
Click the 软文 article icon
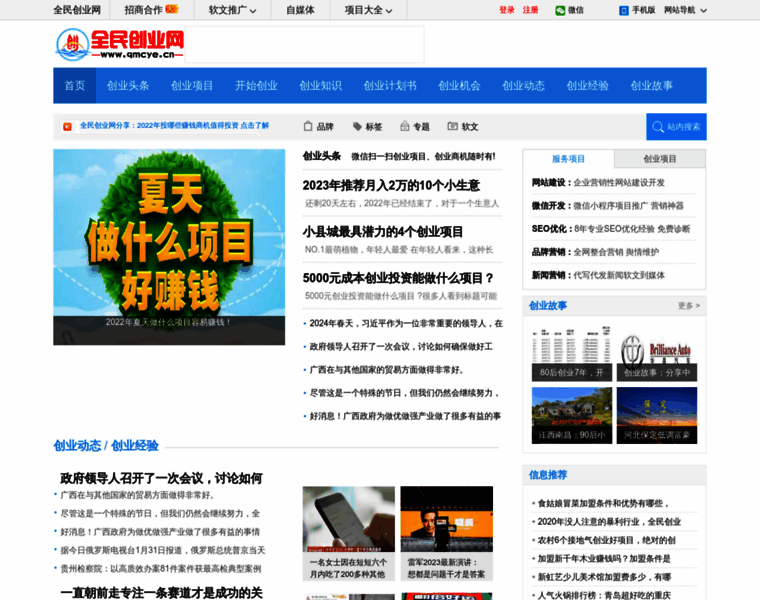452,126
